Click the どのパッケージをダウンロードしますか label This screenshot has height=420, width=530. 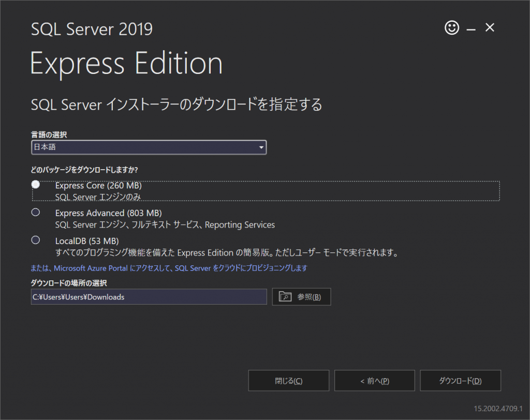coord(85,169)
